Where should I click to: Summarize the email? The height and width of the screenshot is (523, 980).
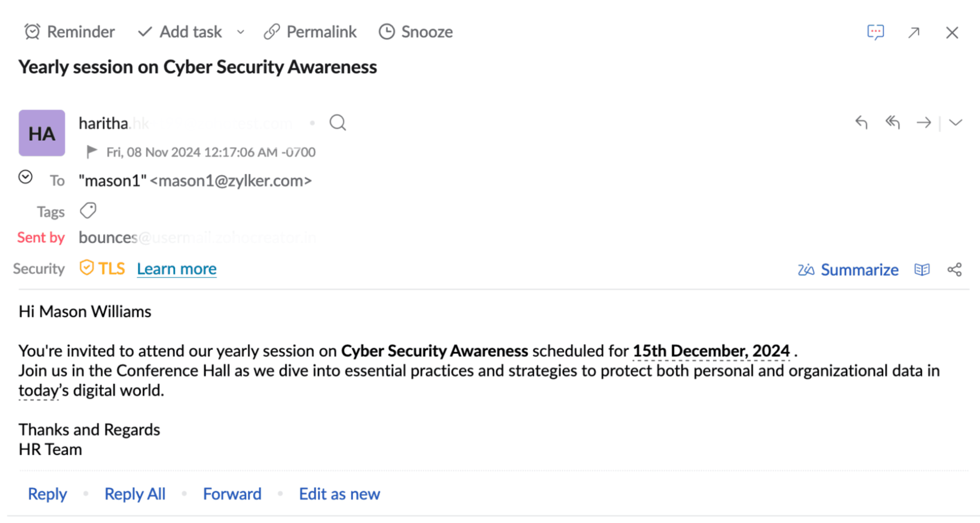848,269
